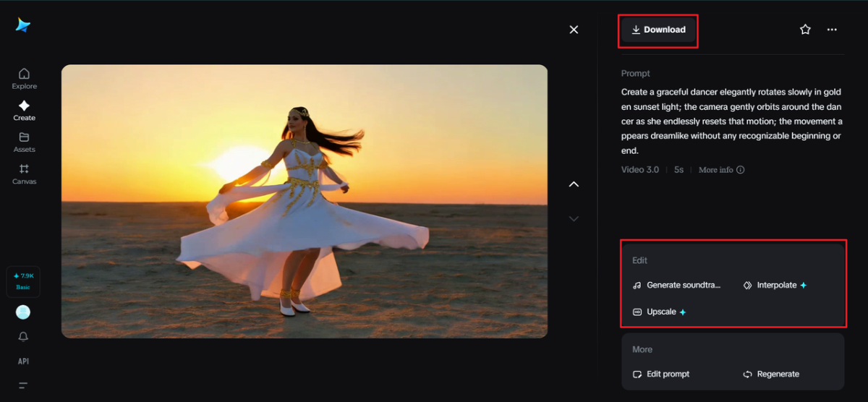
Task: Go to next video with down chevron
Action: click(574, 218)
